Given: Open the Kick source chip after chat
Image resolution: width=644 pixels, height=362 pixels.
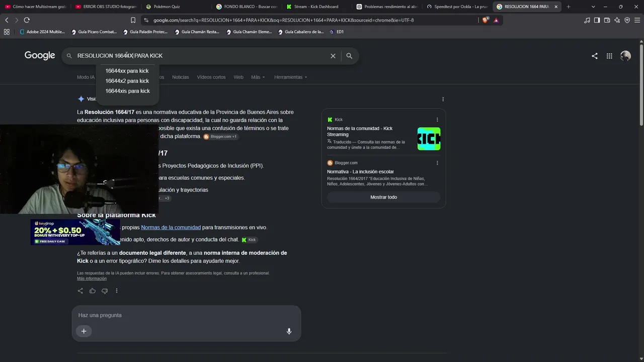Looking at the screenshot, I should [249, 240].
